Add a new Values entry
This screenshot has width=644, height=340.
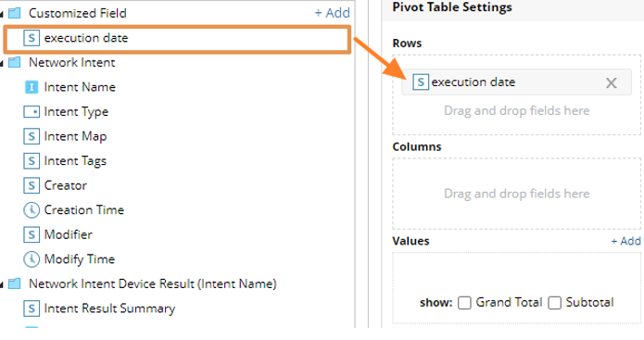(x=625, y=241)
